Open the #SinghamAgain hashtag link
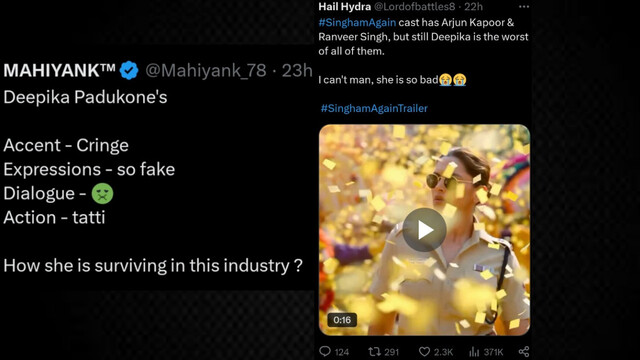 pos(357,22)
